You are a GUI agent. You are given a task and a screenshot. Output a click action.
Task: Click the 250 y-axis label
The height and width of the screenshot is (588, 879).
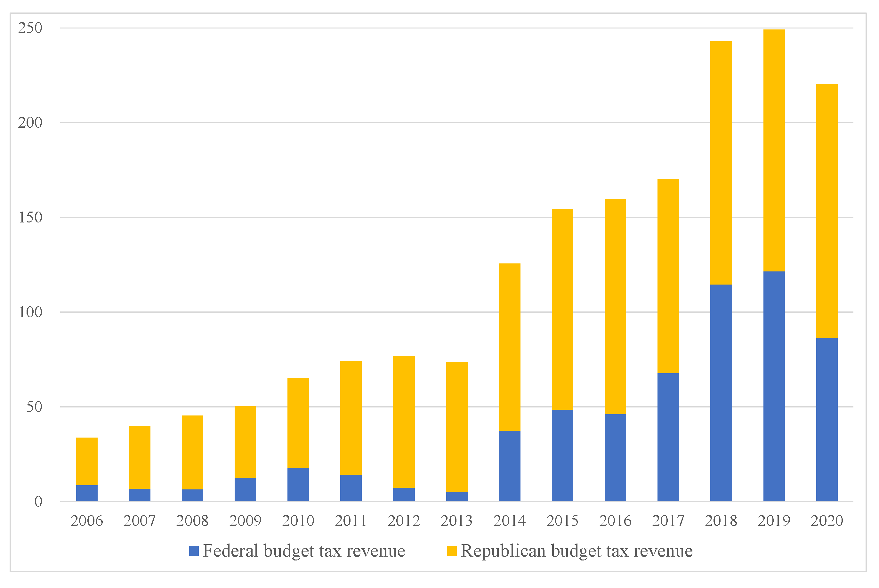[30, 28]
